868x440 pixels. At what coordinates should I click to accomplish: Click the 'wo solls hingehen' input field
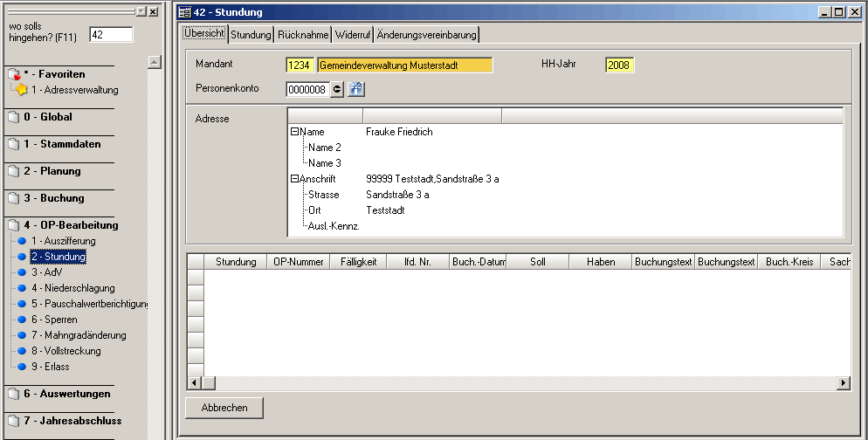click(x=111, y=34)
